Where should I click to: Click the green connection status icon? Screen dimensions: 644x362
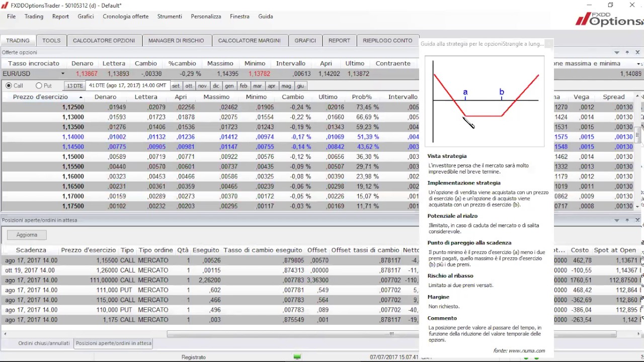point(297,357)
